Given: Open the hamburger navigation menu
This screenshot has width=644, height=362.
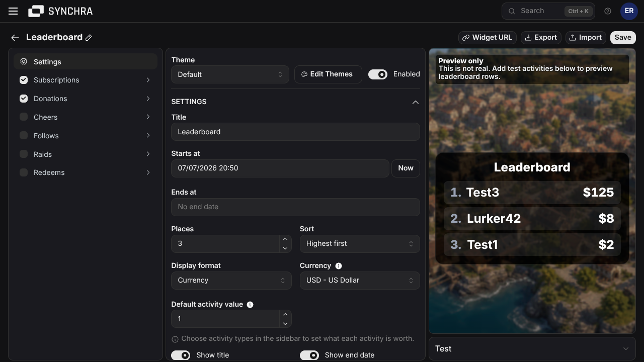Looking at the screenshot, I should [x=13, y=11].
